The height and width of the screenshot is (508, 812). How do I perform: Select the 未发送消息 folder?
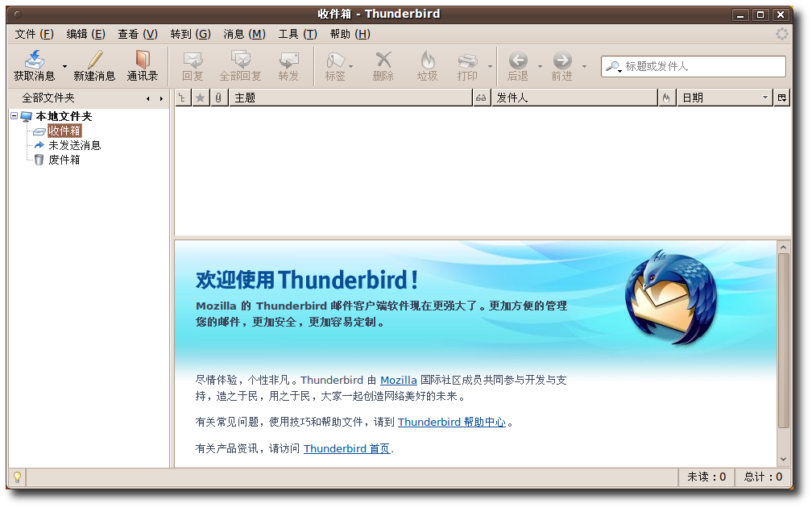[x=75, y=145]
